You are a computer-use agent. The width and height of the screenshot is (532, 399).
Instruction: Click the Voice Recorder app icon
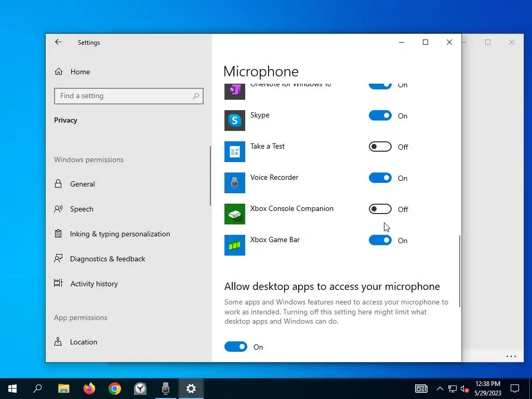pyautogui.click(x=235, y=183)
